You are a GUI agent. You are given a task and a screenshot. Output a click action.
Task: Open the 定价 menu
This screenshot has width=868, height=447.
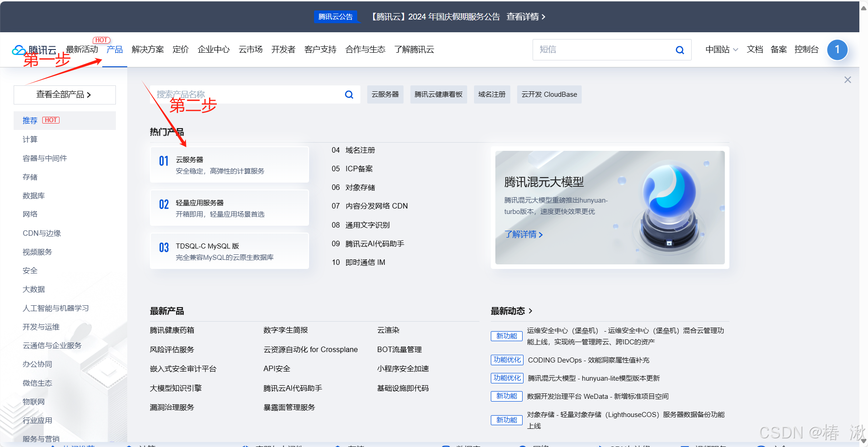180,50
